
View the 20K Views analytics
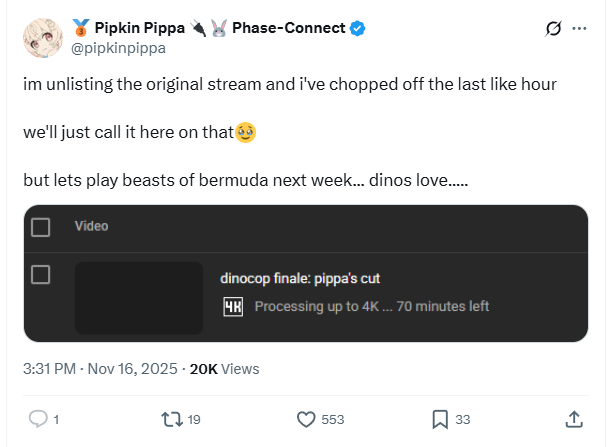(x=224, y=369)
